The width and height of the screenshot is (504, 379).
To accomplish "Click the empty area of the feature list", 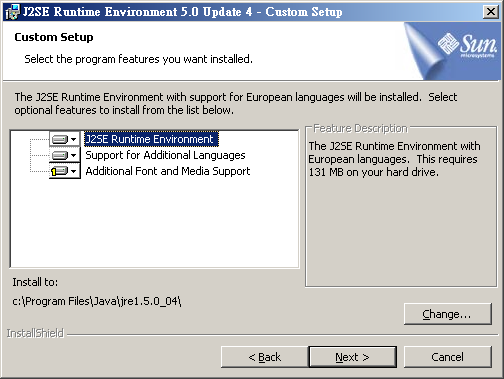I will tap(155, 223).
